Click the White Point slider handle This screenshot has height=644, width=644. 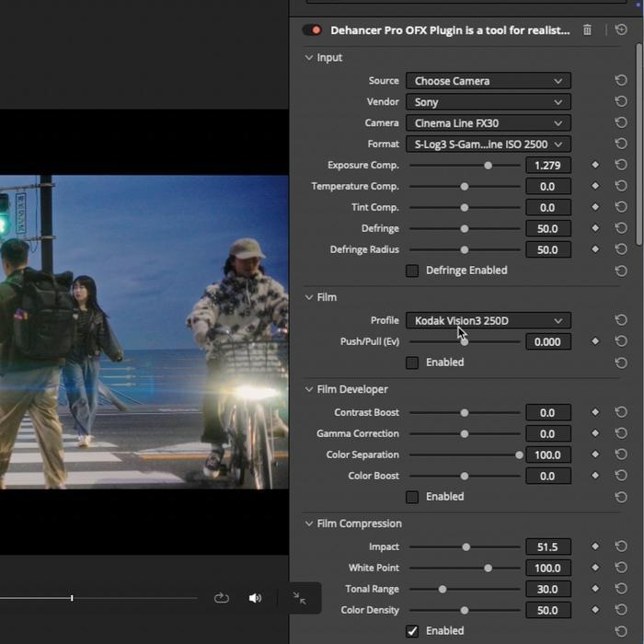pyautogui.click(x=488, y=569)
